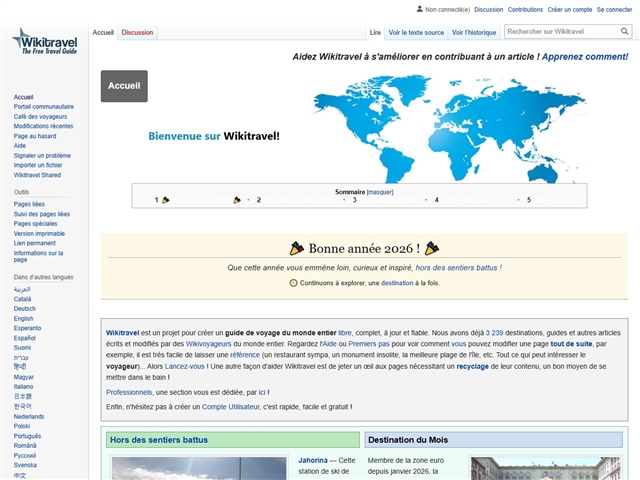Click the hors des sentiers battus ! link
This screenshot has width=640, height=480.
[458, 268]
